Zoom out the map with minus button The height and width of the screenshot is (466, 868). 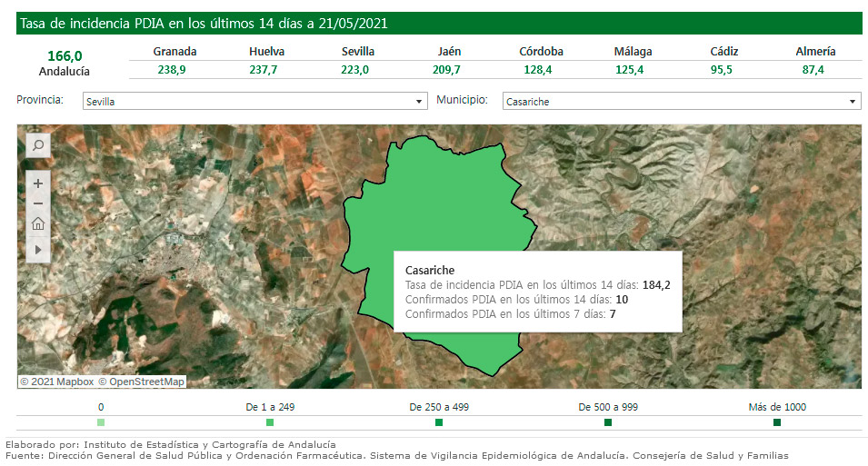click(x=38, y=203)
